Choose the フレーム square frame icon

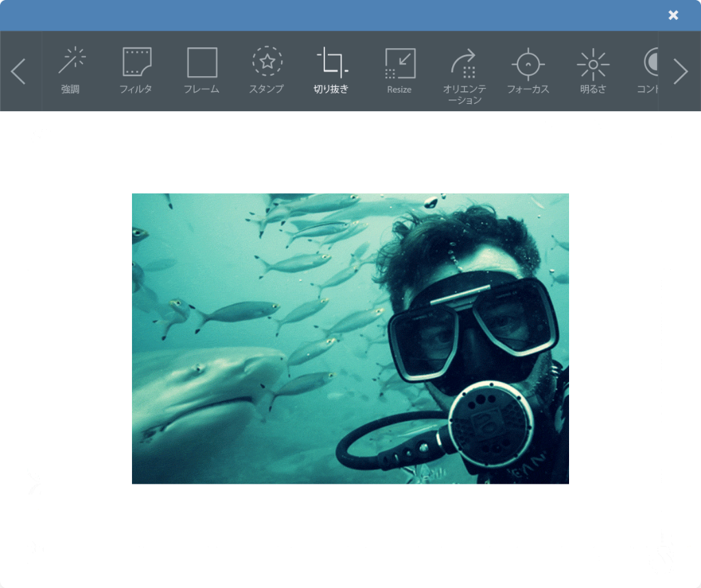[201, 63]
